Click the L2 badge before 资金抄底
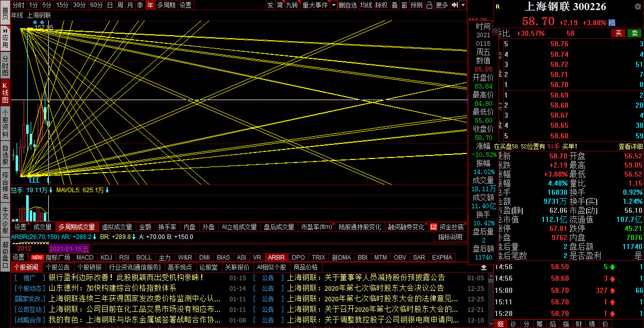Screen dimensions: 644x328 pos(434,227)
